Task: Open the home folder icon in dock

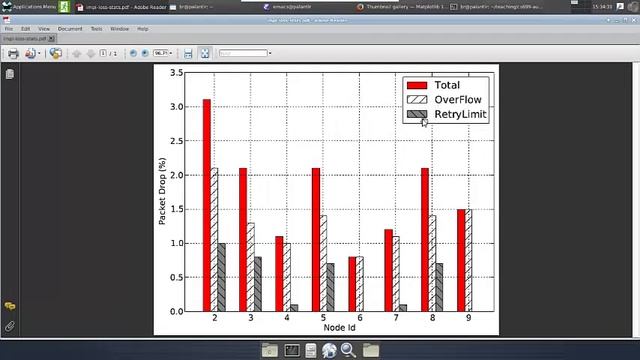Action: tap(269, 350)
